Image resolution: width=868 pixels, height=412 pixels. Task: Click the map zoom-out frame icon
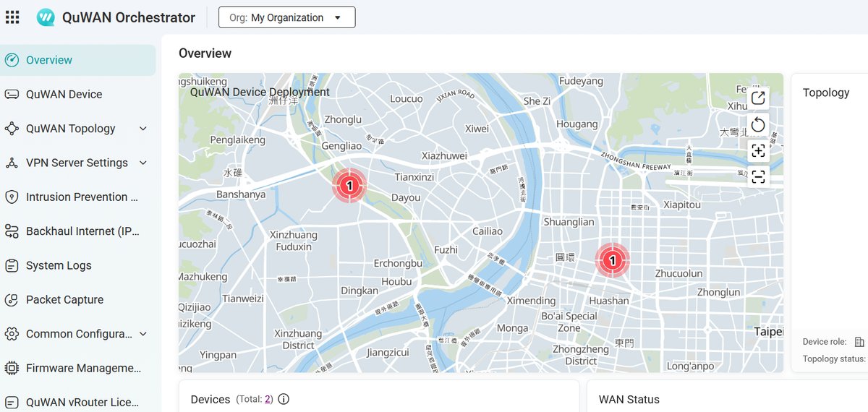pos(758,177)
